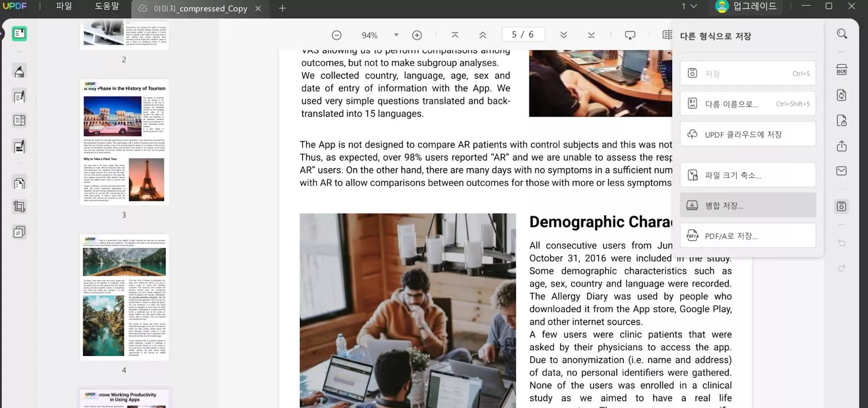Zoom in with the plus icon

417,35
